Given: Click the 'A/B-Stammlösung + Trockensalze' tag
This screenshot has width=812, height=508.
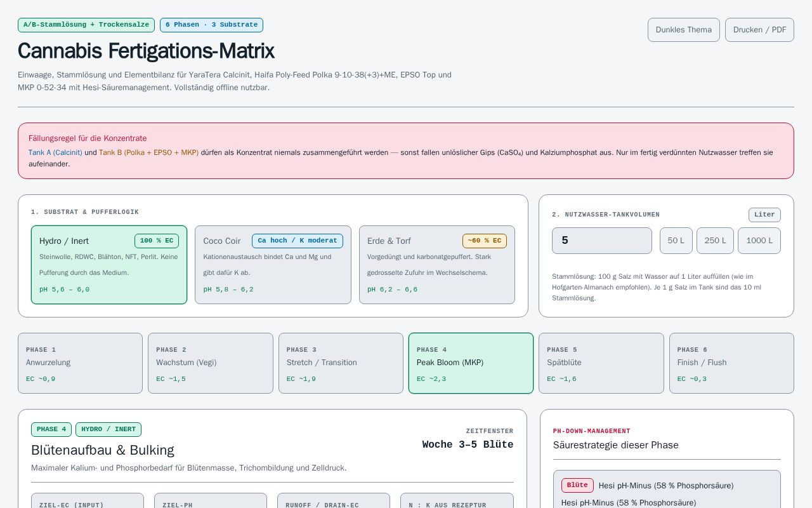Looking at the screenshot, I should (86, 25).
